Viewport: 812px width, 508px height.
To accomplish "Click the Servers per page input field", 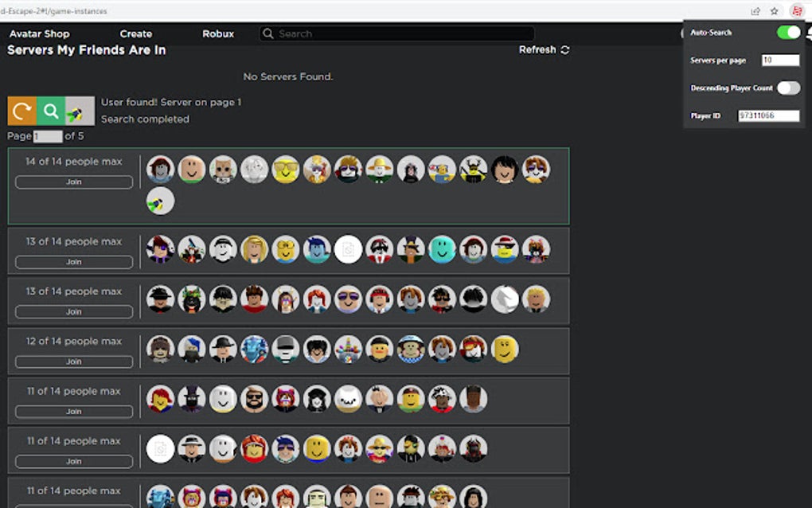I will (x=780, y=60).
